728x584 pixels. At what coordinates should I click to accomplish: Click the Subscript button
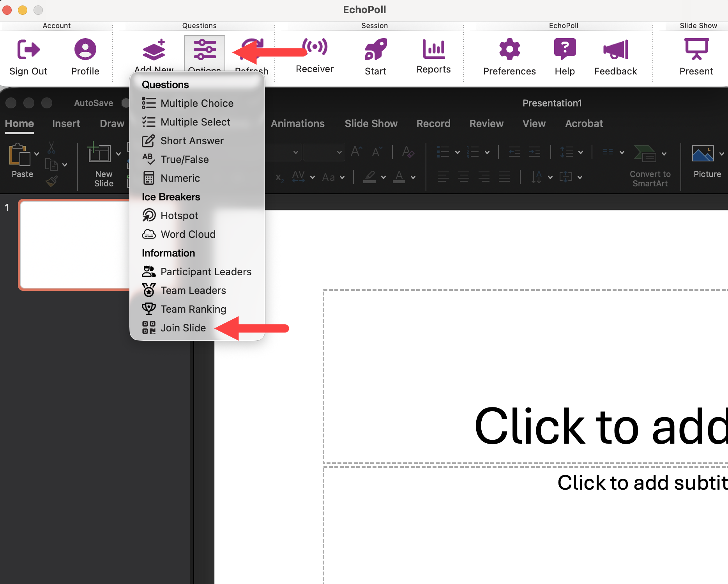click(280, 178)
